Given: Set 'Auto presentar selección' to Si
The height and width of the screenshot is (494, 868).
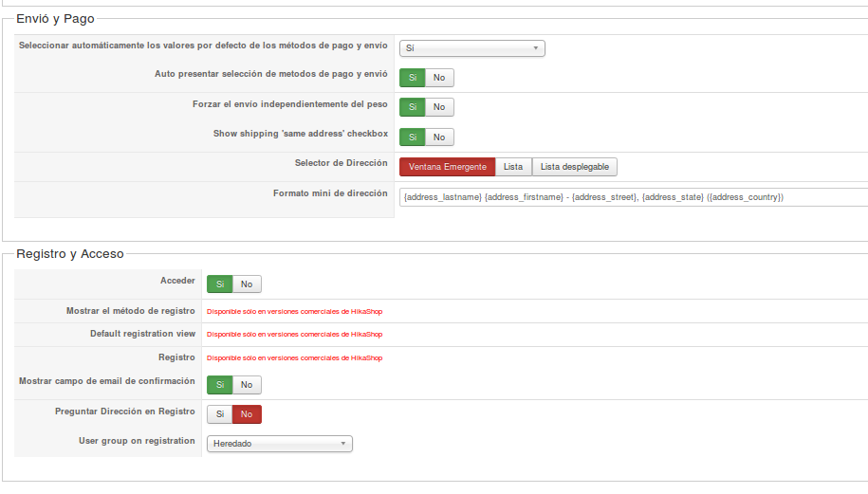Looking at the screenshot, I should (413, 78).
